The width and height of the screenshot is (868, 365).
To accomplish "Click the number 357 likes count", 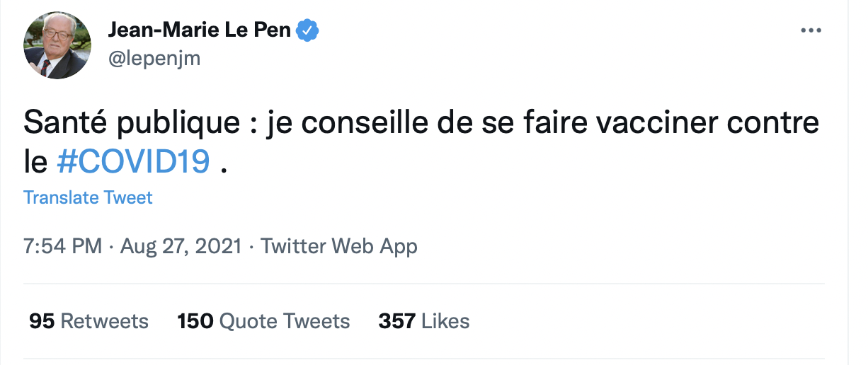I will [396, 321].
